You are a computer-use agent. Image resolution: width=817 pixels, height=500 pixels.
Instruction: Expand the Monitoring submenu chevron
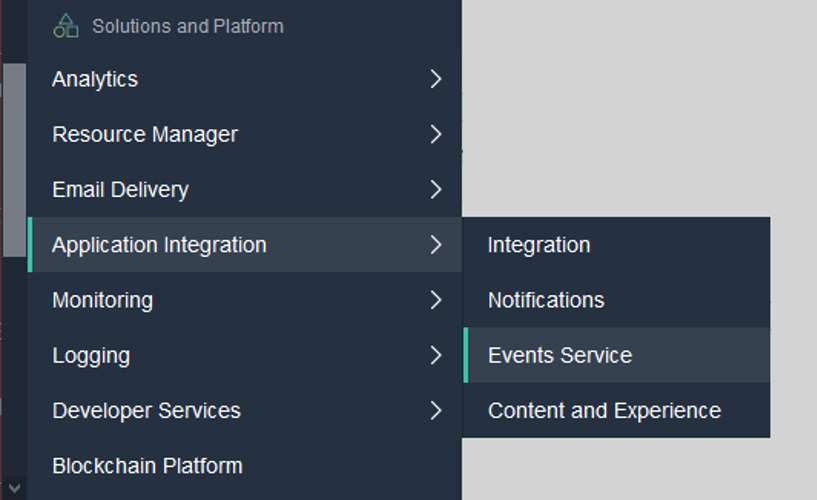(x=435, y=300)
